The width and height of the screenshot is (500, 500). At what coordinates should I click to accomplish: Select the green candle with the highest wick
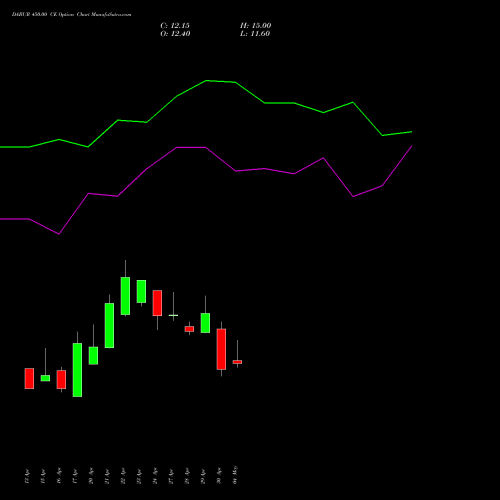pyautogui.click(x=125, y=296)
